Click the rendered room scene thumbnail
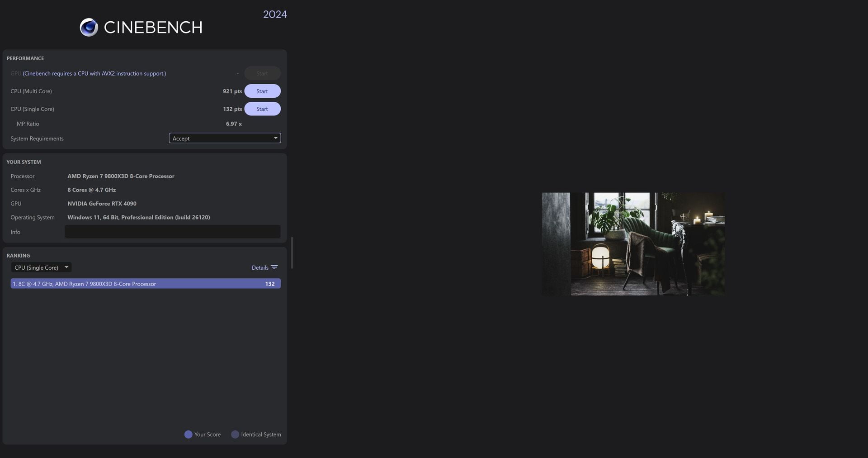The height and width of the screenshot is (458, 868). (633, 244)
